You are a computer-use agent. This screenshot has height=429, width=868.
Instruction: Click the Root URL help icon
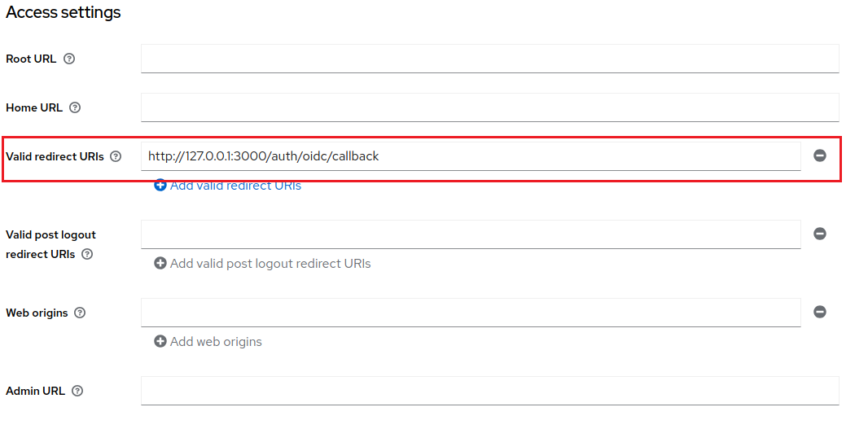tap(69, 59)
